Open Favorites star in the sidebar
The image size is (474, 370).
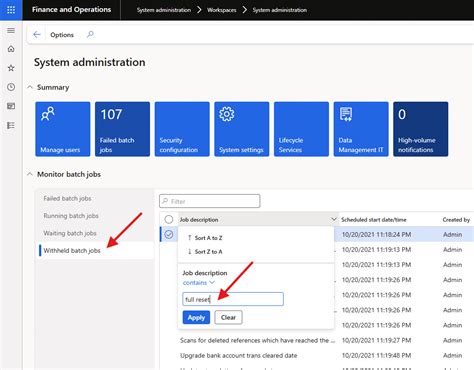point(11,68)
